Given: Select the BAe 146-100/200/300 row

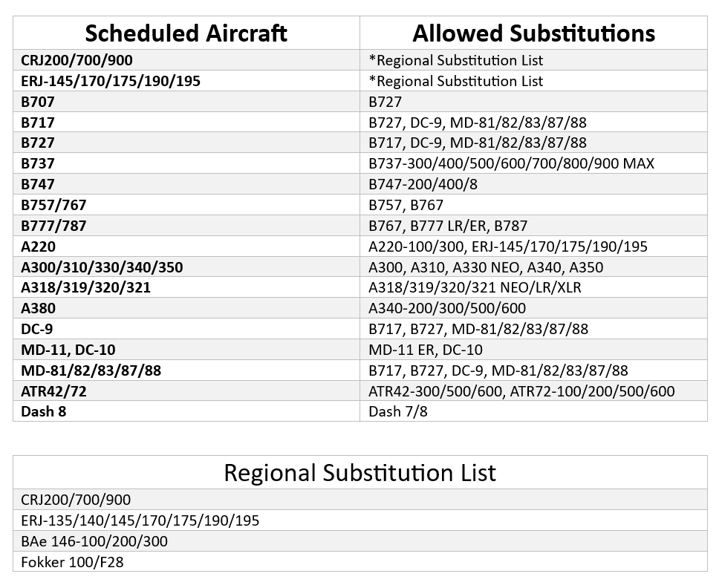Looking at the screenshot, I should point(94,541).
